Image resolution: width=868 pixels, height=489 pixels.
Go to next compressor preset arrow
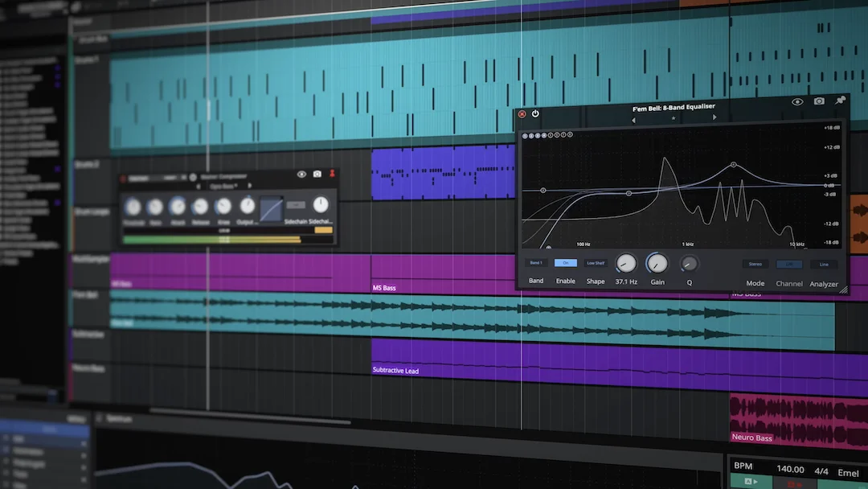click(250, 186)
